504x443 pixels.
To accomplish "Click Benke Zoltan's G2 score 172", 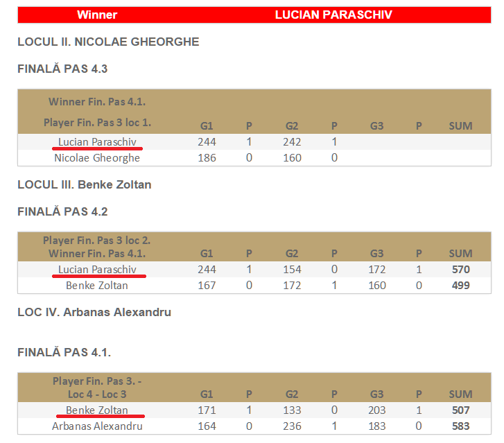I will coord(292,286).
